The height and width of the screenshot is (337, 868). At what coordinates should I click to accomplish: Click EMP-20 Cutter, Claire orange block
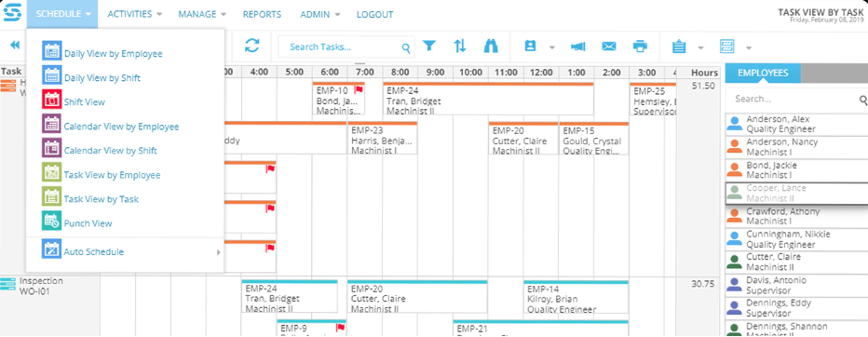[x=523, y=139]
